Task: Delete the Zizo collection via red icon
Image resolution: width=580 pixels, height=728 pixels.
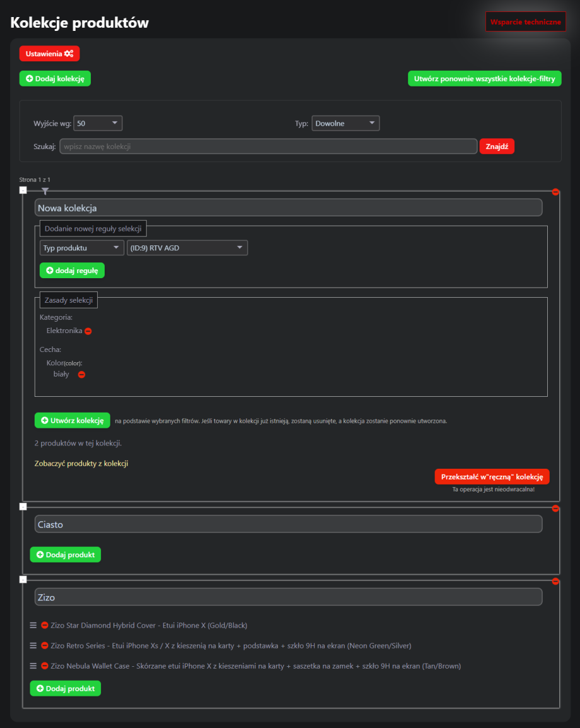Action: tap(555, 581)
